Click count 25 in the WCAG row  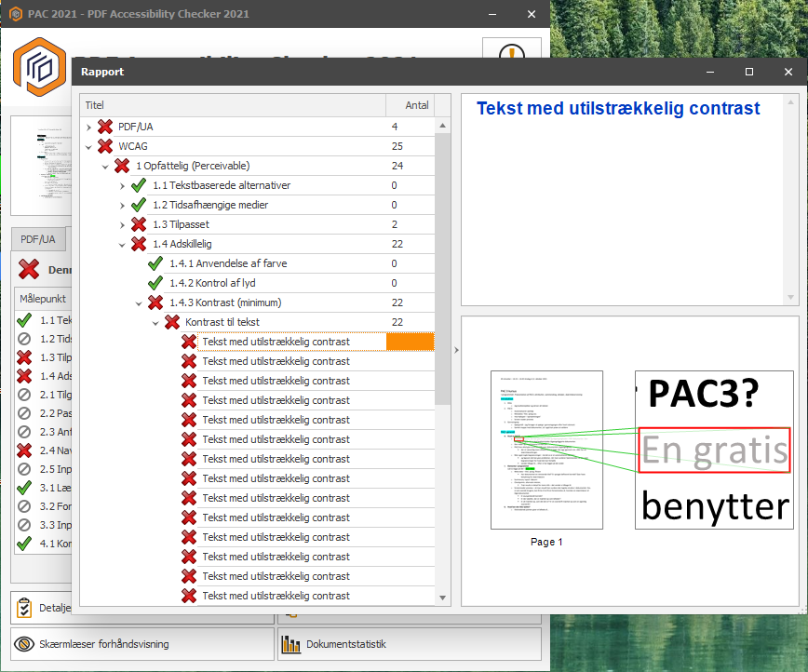coord(397,146)
